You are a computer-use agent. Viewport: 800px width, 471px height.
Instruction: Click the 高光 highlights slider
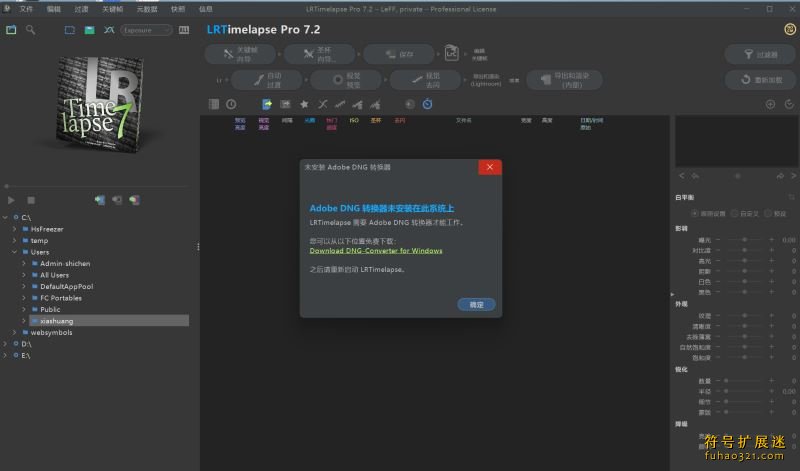[745, 261]
